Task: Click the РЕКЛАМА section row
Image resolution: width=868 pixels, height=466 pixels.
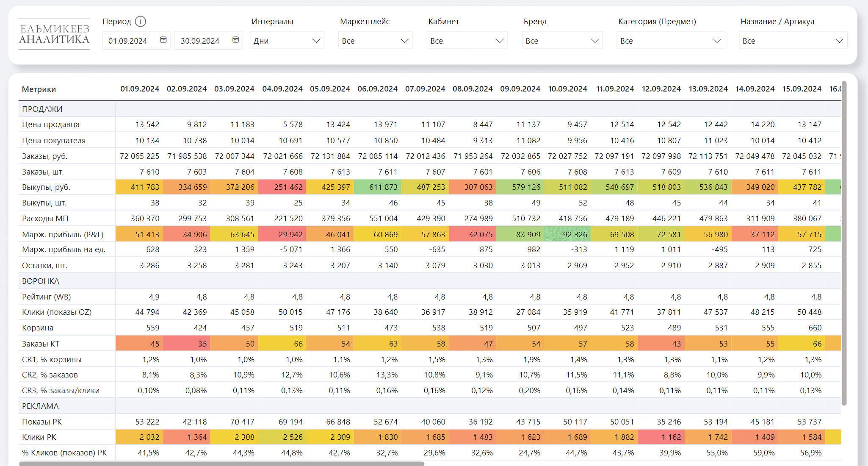Action: click(x=40, y=406)
